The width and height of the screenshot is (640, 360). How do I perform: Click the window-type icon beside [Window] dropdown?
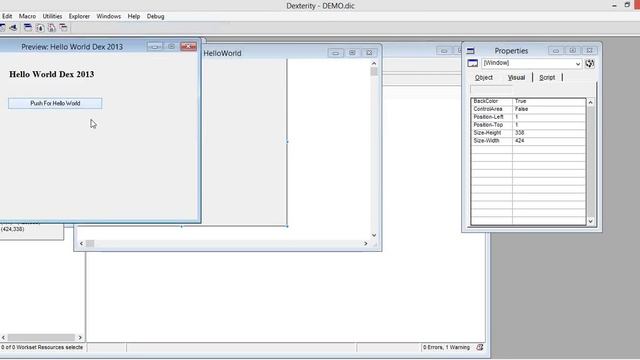(473, 63)
